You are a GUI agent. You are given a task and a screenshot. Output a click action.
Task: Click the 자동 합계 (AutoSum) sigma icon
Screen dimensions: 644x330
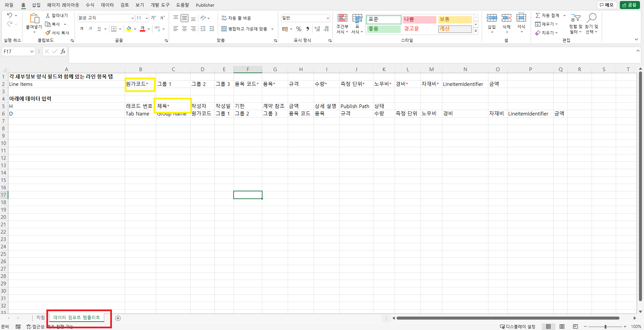(538, 15)
